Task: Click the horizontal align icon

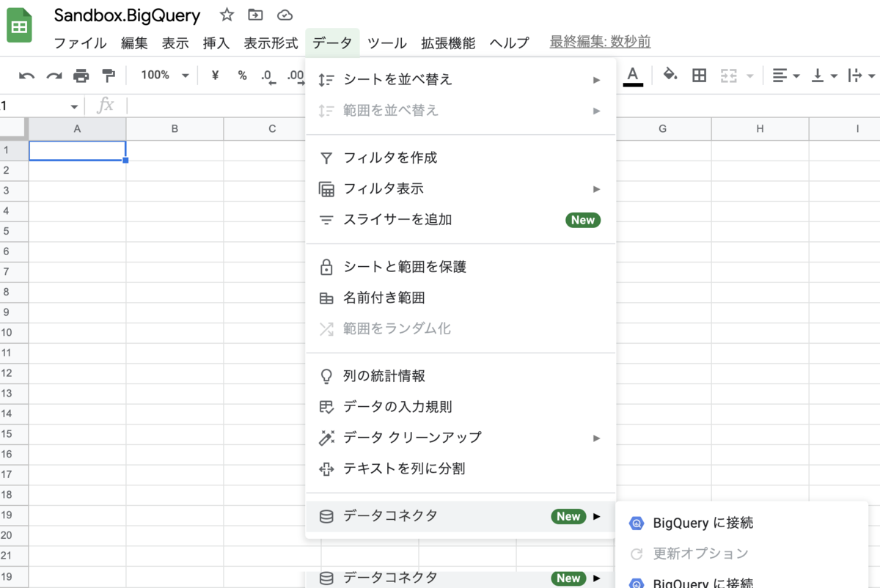Action: click(780, 75)
